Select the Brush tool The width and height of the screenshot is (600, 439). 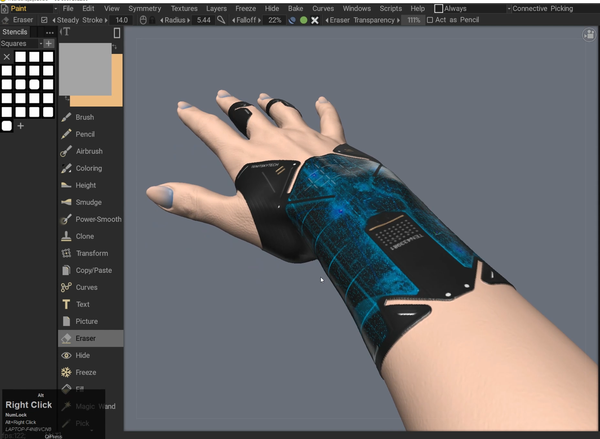click(85, 117)
